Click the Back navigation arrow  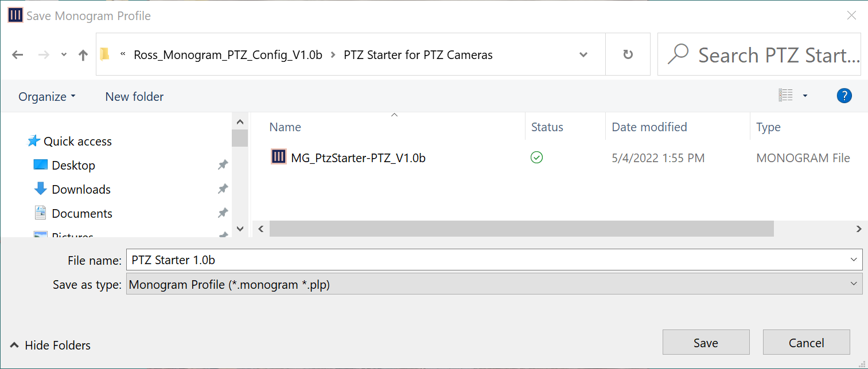click(x=18, y=55)
